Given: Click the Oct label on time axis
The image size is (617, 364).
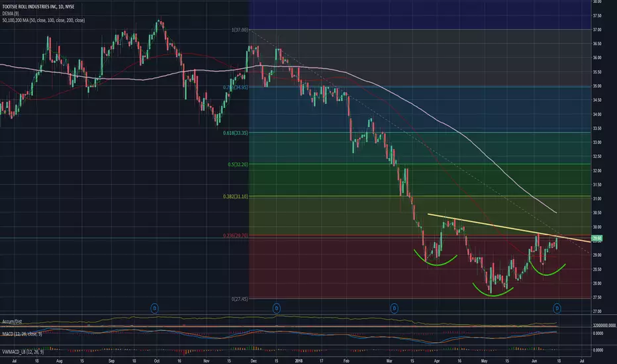Looking at the screenshot, I should click(x=157, y=361).
